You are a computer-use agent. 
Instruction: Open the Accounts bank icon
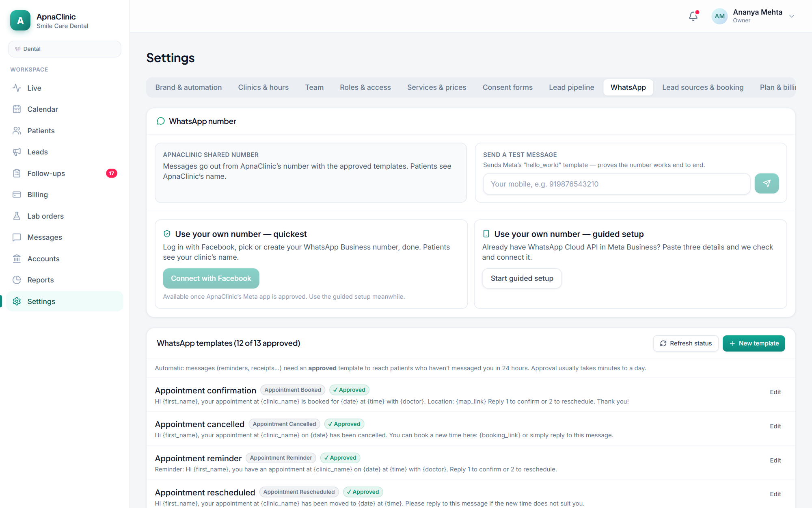(x=17, y=258)
